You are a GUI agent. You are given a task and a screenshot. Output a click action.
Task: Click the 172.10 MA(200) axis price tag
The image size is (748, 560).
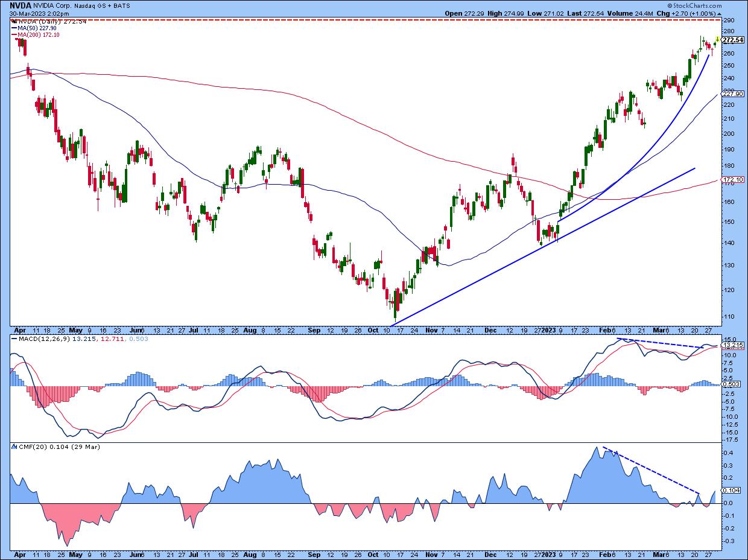coord(732,180)
